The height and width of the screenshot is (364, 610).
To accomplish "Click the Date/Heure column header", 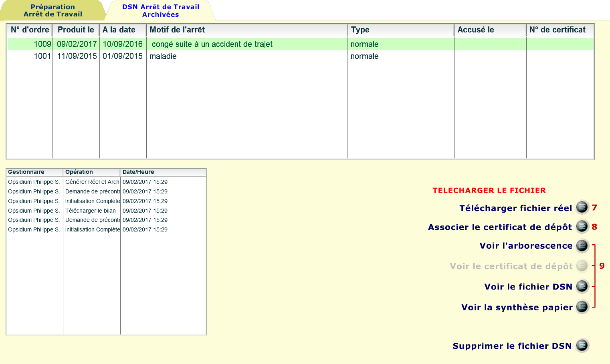I will [163, 172].
